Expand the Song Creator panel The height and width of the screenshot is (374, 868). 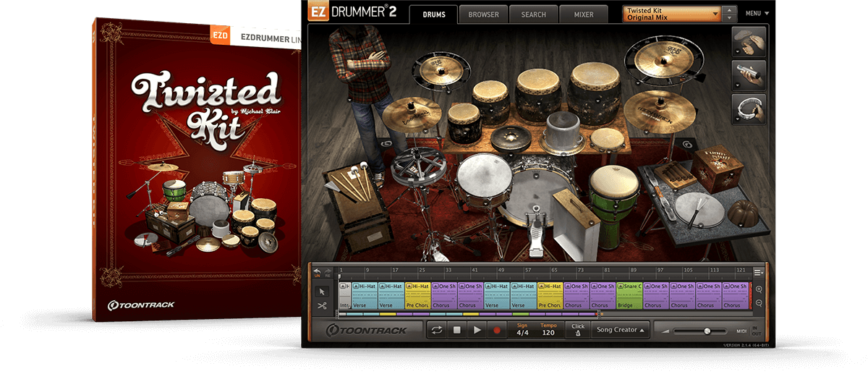tap(621, 330)
